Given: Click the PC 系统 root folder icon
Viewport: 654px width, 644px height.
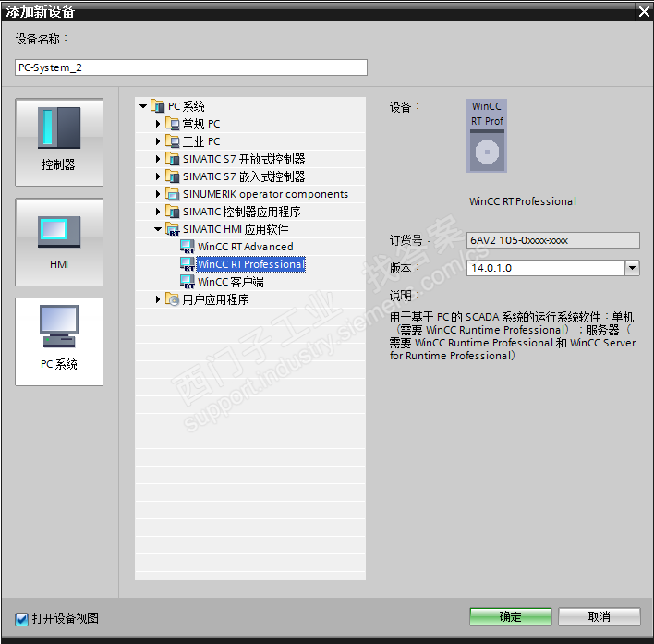Looking at the screenshot, I should point(157,106).
